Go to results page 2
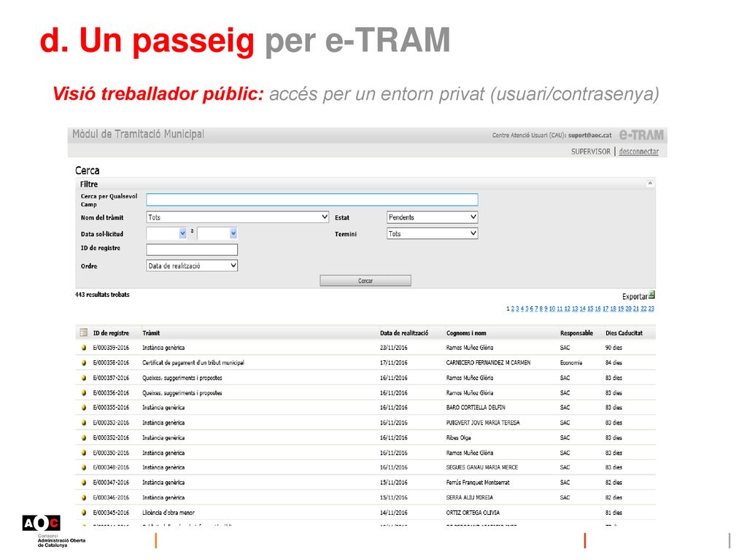 coord(513,309)
